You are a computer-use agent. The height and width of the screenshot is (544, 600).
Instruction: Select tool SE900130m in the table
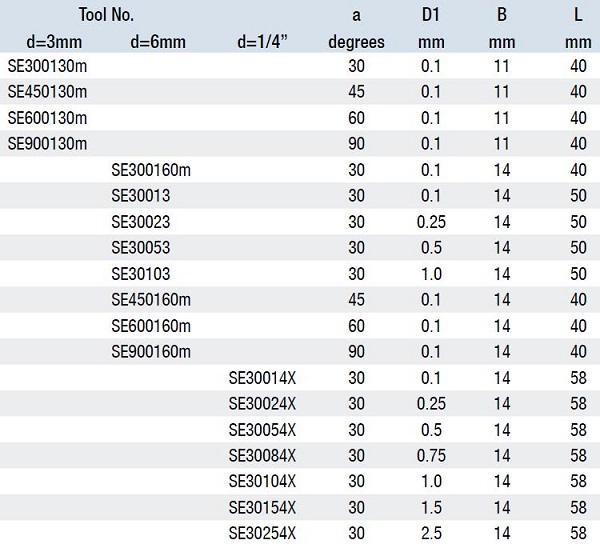48,143
